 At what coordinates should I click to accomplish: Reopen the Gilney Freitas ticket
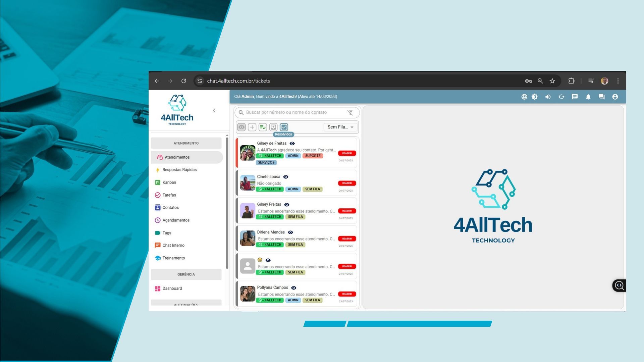[347, 211]
